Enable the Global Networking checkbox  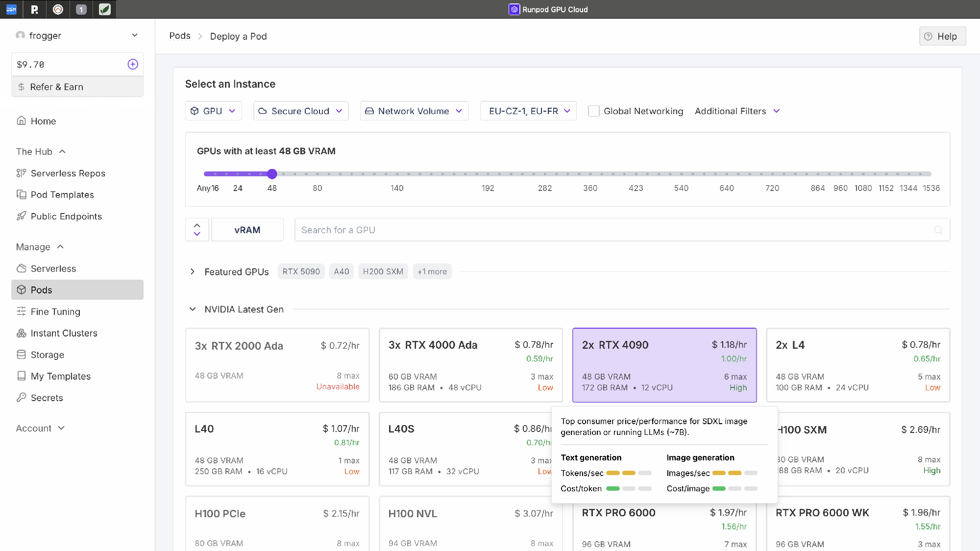click(x=593, y=111)
